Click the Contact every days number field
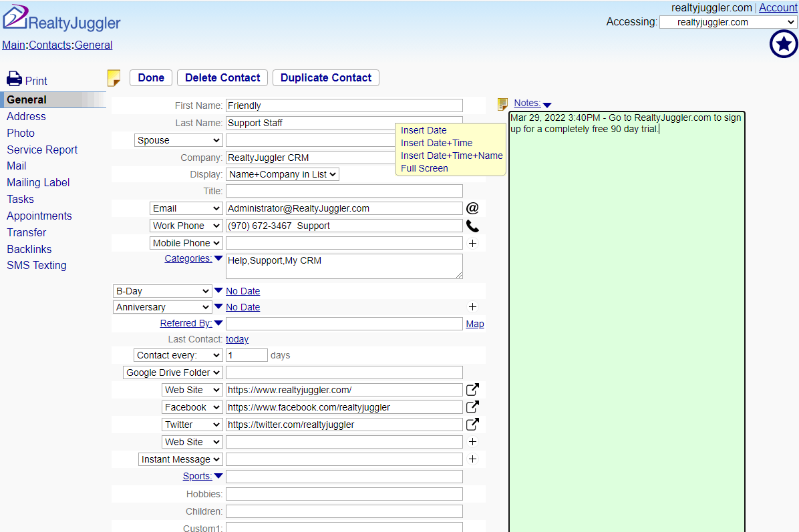Screen dimensions: 799x532 (x=247, y=355)
